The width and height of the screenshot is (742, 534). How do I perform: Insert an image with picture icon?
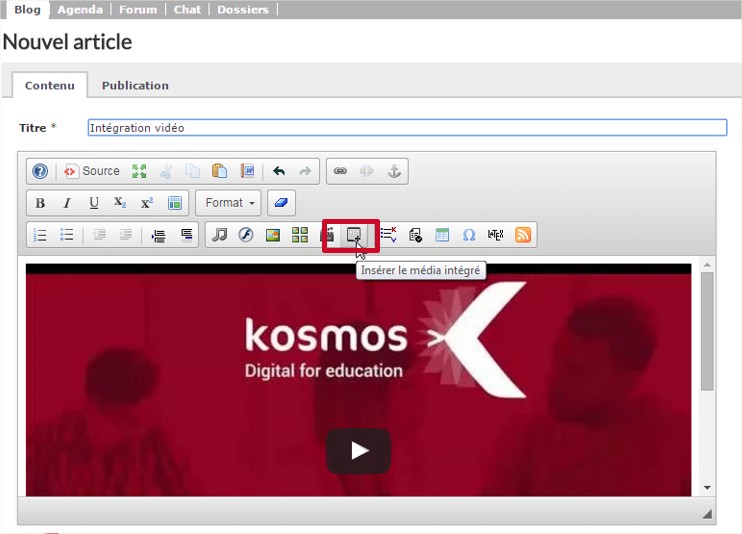click(x=273, y=235)
